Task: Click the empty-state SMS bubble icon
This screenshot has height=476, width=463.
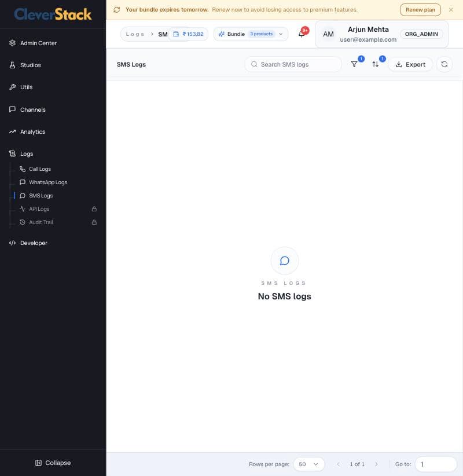Action: pyautogui.click(x=285, y=261)
